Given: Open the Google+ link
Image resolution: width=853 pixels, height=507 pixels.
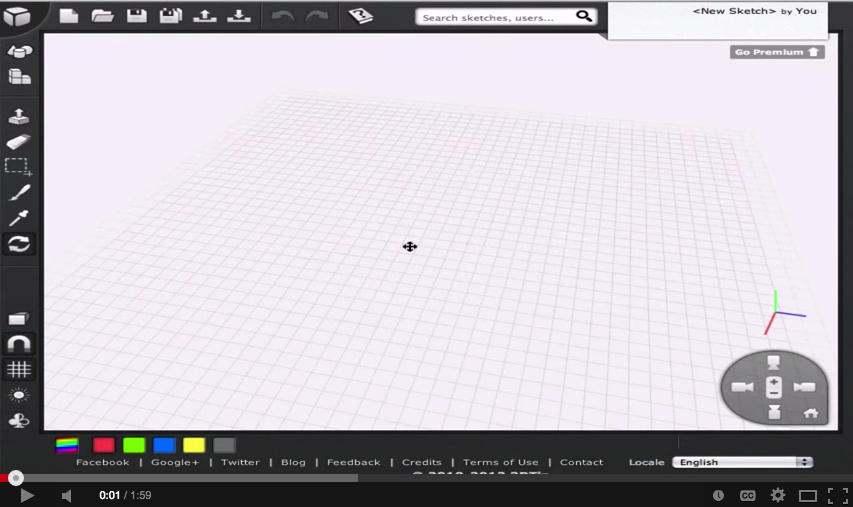Looking at the screenshot, I should [175, 462].
